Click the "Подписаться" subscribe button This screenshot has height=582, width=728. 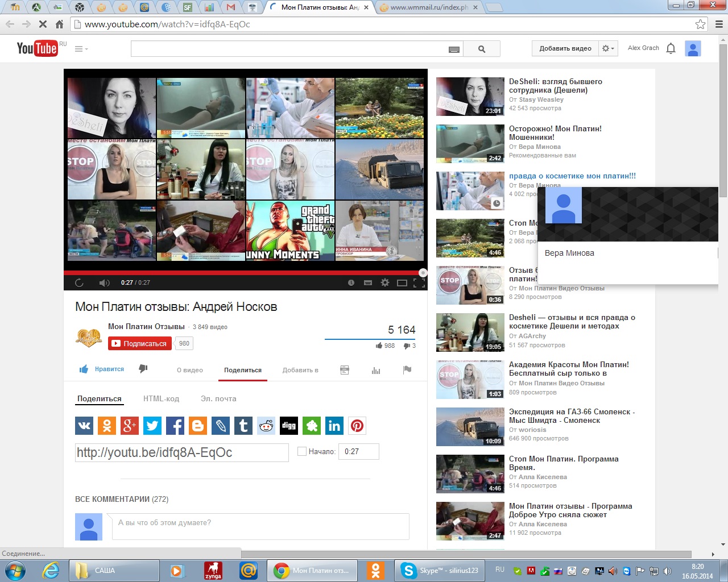point(140,343)
